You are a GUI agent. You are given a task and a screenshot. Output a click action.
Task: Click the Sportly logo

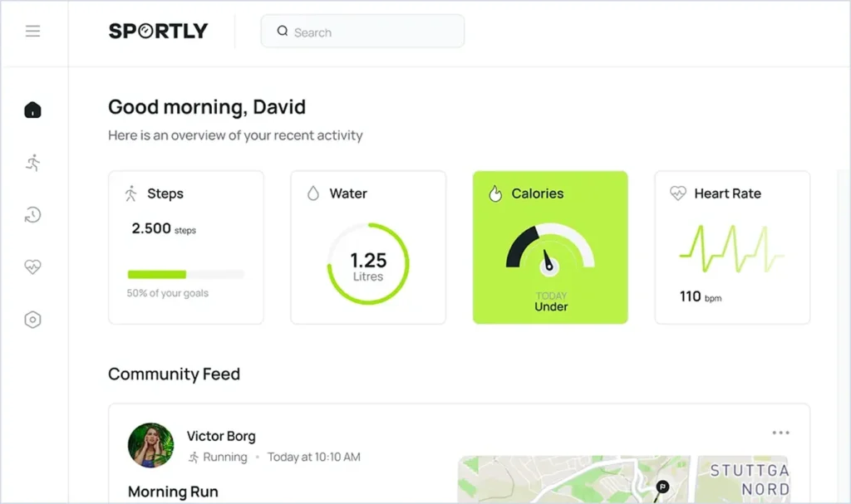pyautogui.click(x=158, y=32)
